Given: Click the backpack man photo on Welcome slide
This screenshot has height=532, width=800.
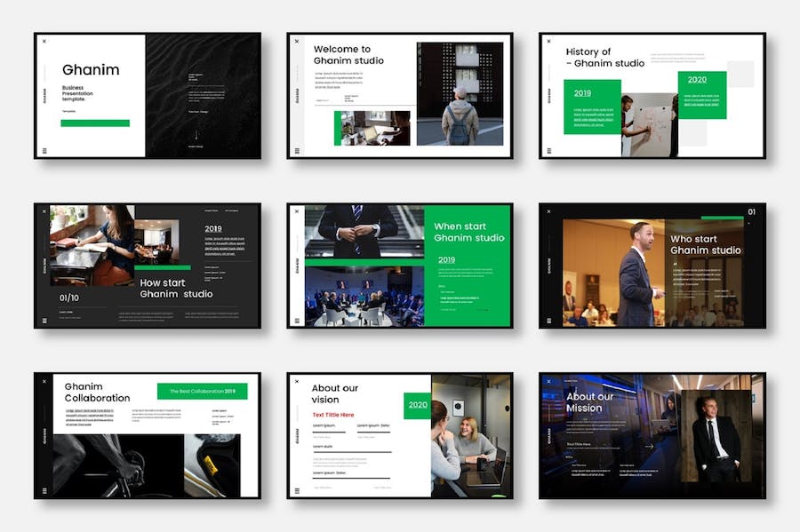Looking at the screenshot, I should [460, 93].
